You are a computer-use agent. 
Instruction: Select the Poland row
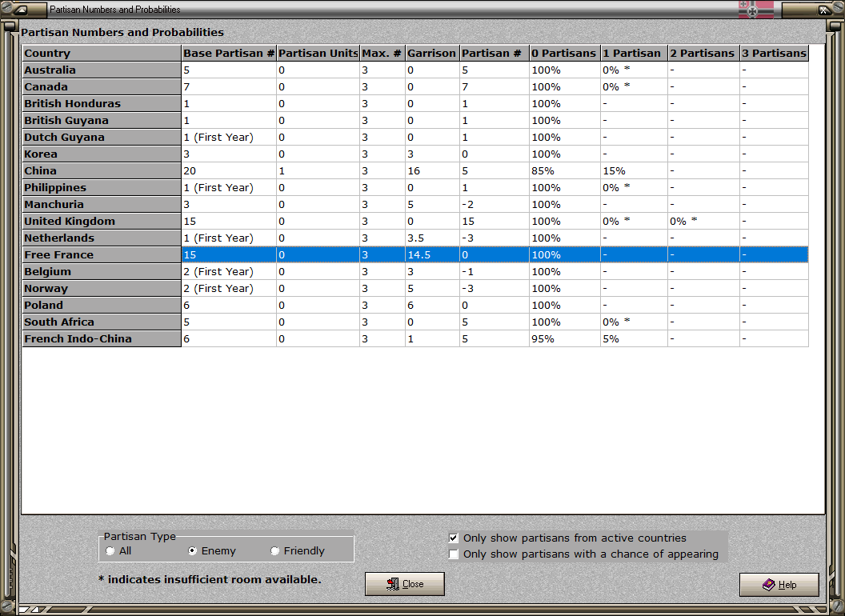[x=415, y=305]
